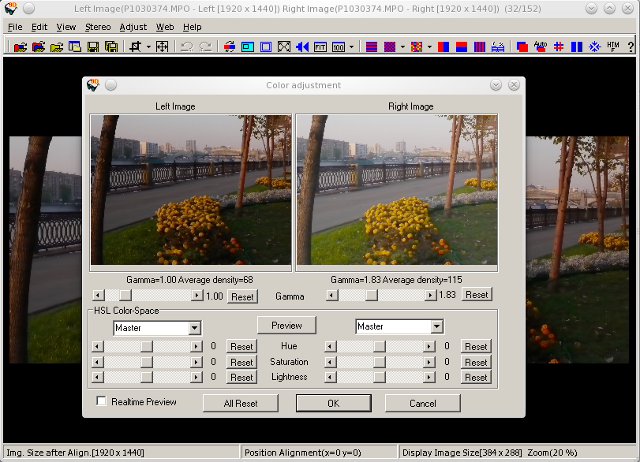Increase right image gamma with right arrow

pos(430,295)
